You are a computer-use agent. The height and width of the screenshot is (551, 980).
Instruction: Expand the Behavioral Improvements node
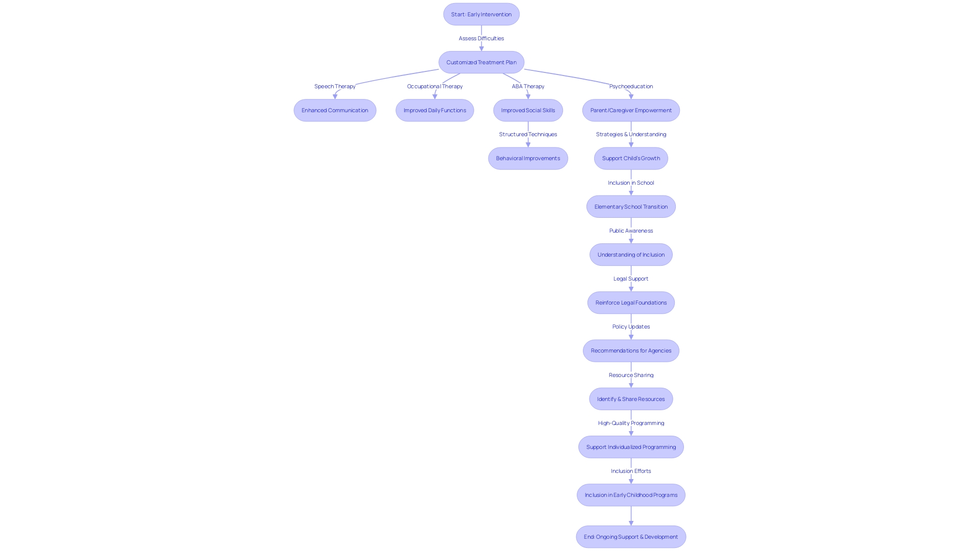tap(528, 158)
